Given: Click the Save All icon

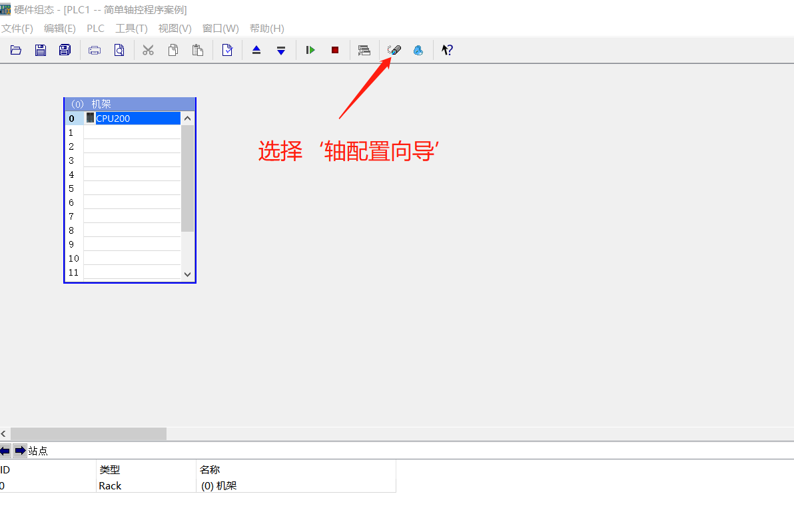Looking at the screenshot, I should click(x=64, y=49).
